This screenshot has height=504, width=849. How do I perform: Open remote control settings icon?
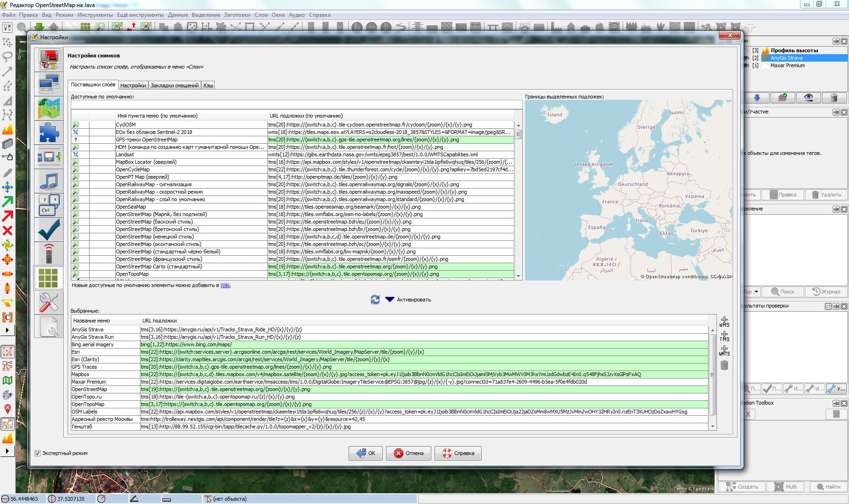pos(49,254)
